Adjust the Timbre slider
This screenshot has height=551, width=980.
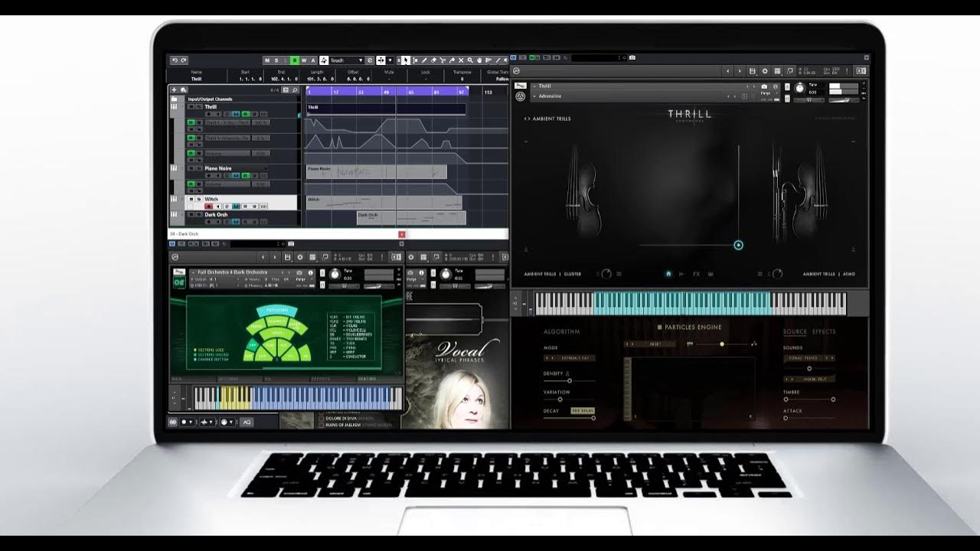(809, 399)
